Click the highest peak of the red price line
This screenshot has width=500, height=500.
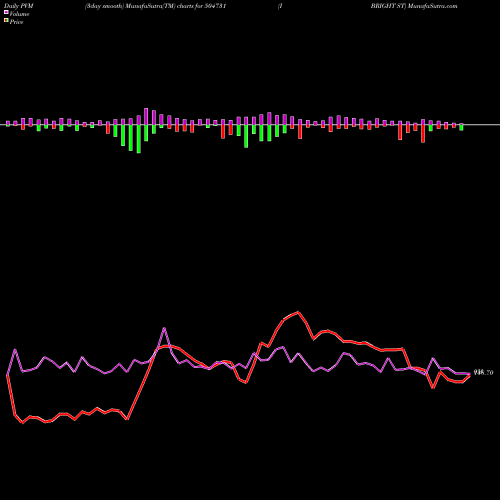(298, 312)
